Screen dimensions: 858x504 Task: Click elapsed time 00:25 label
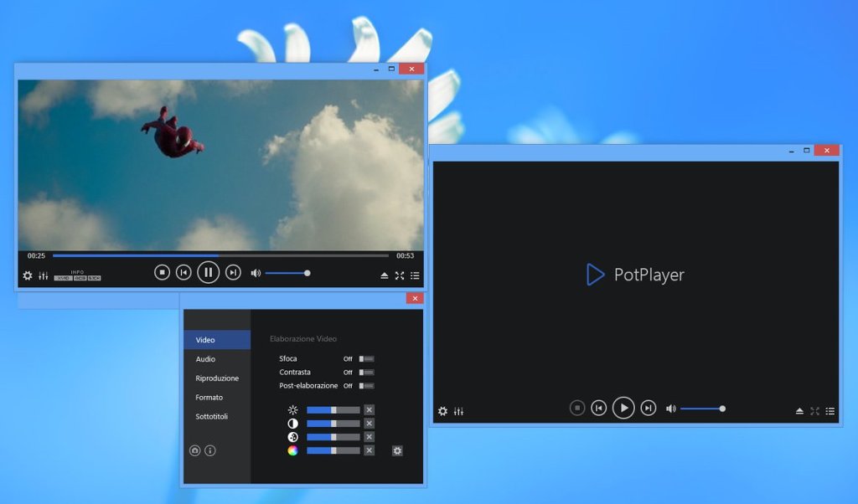coord(36,256)
